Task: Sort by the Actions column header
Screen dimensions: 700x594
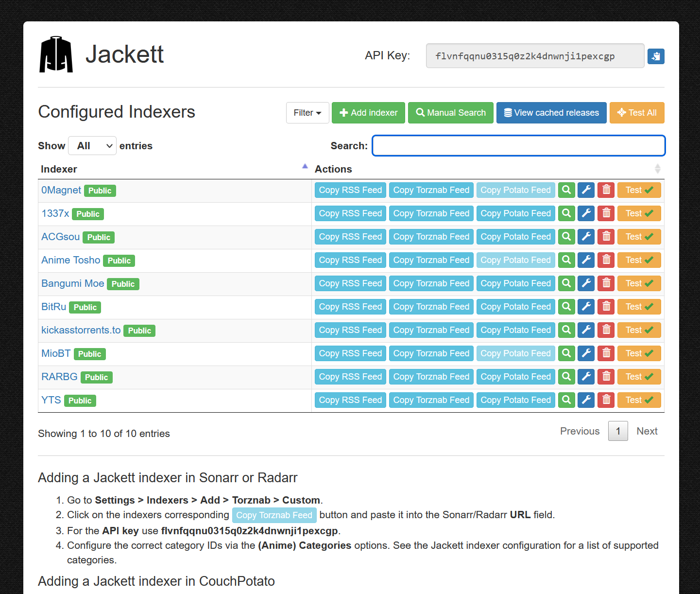Action: (x=488, y=169)
